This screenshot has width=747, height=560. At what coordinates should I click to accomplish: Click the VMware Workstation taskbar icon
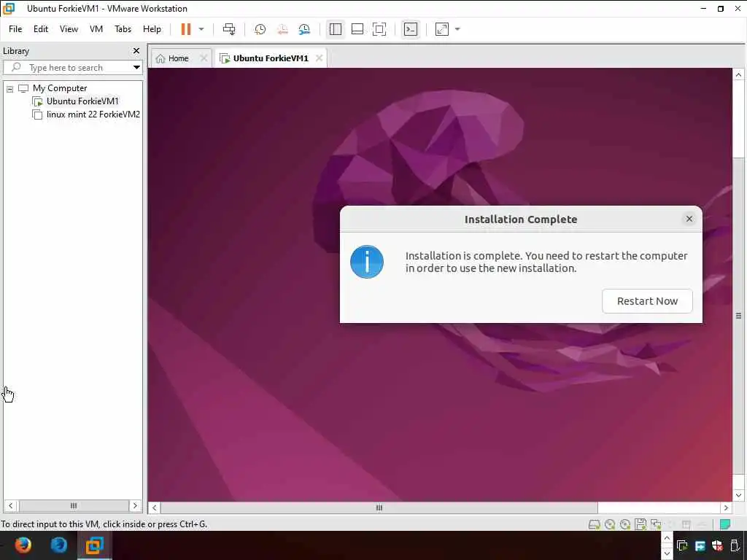click(x=94, y=545)
